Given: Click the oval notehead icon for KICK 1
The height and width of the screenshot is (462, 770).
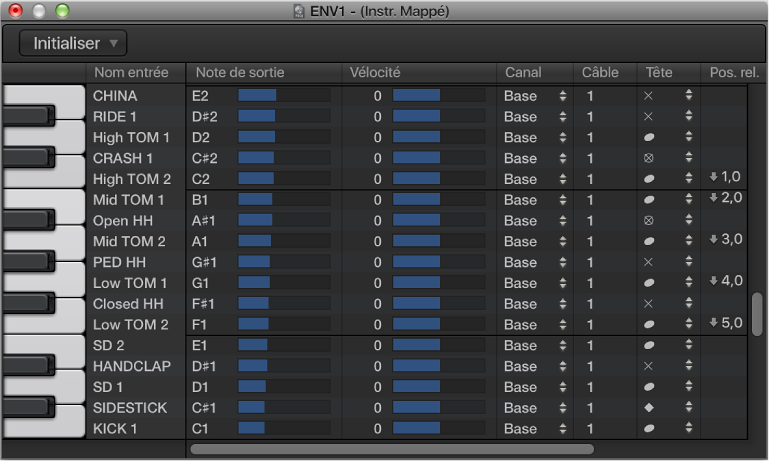Looking at the screenshot, I should click(x=649, y=429).
